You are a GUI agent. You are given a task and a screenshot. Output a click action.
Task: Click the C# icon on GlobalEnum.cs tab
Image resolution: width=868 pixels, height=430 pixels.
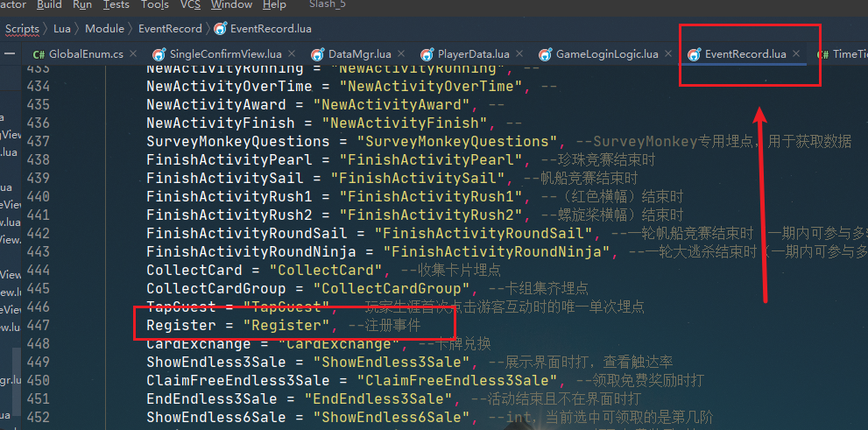(x=39, y=54)
